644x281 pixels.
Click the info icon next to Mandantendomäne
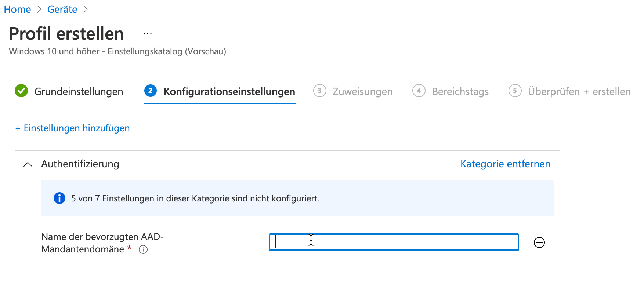[x=144, y=250]
